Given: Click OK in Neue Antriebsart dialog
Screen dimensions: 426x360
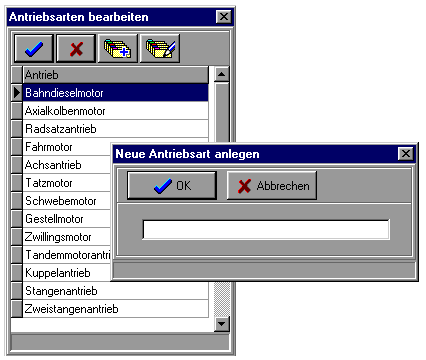Looking at the screenshot, I should tap(172, 186).
